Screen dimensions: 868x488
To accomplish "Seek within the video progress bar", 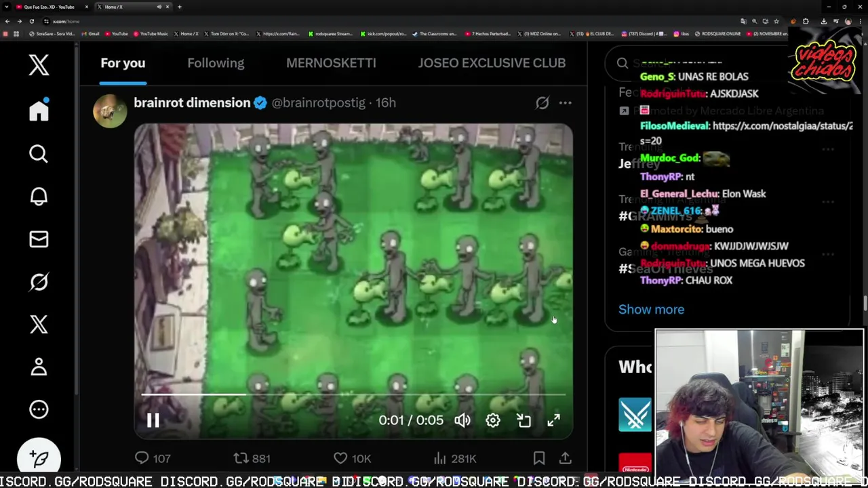I will 353,394.
